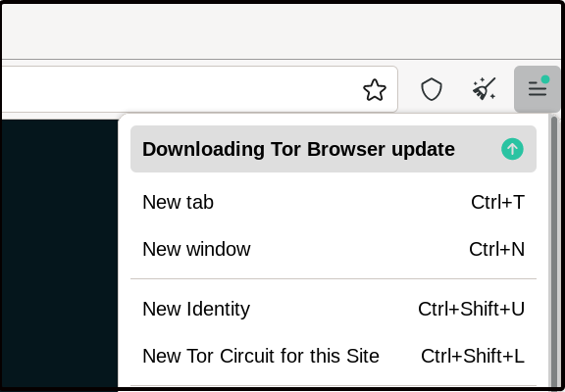The image size is (565, 392).
Task: Bookmark this page with the star icon
Action: 375,89
